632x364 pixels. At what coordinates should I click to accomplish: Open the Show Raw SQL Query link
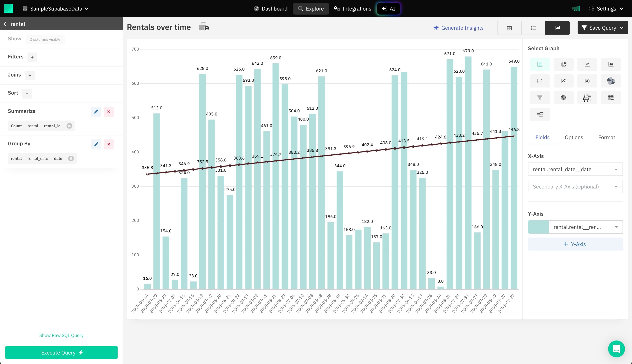[61, 335]
